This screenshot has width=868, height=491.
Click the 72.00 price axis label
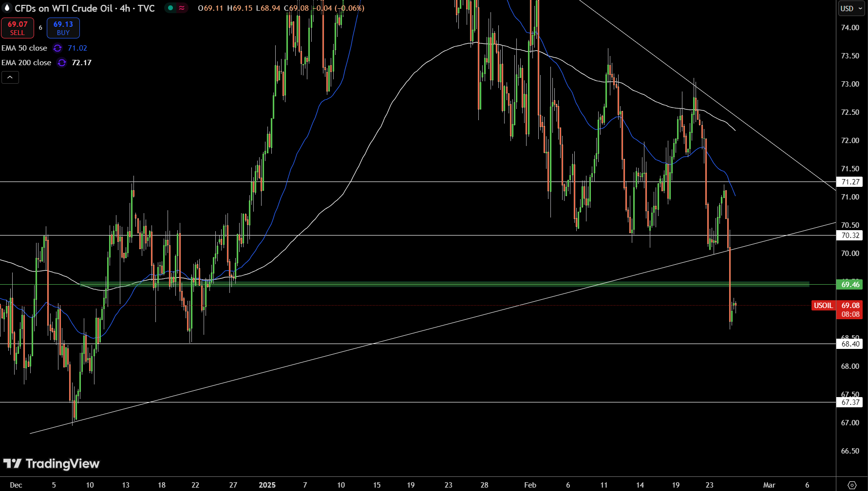[x=850, y=141]
